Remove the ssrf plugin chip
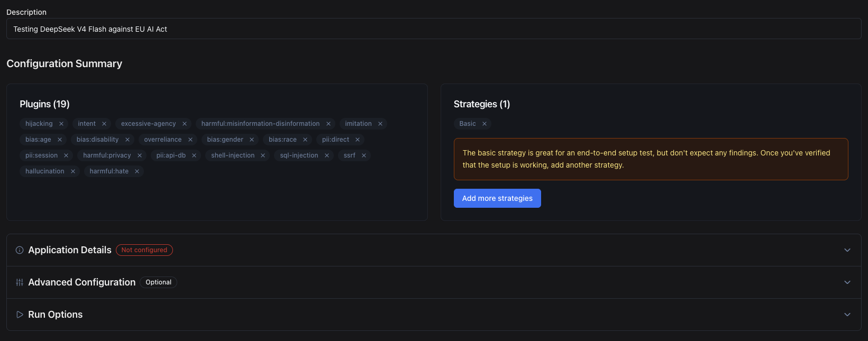The height and width of the screenshot is (341, 868). click(364, 155)
